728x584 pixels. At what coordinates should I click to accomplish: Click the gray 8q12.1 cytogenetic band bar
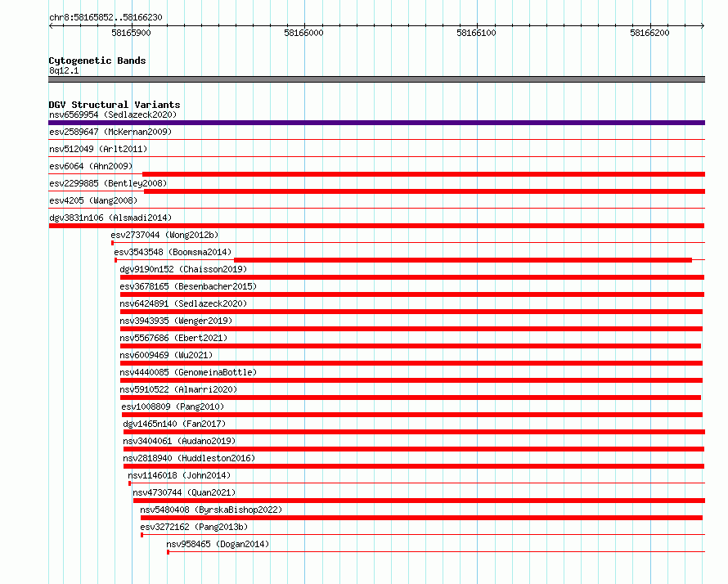[376, 79]
